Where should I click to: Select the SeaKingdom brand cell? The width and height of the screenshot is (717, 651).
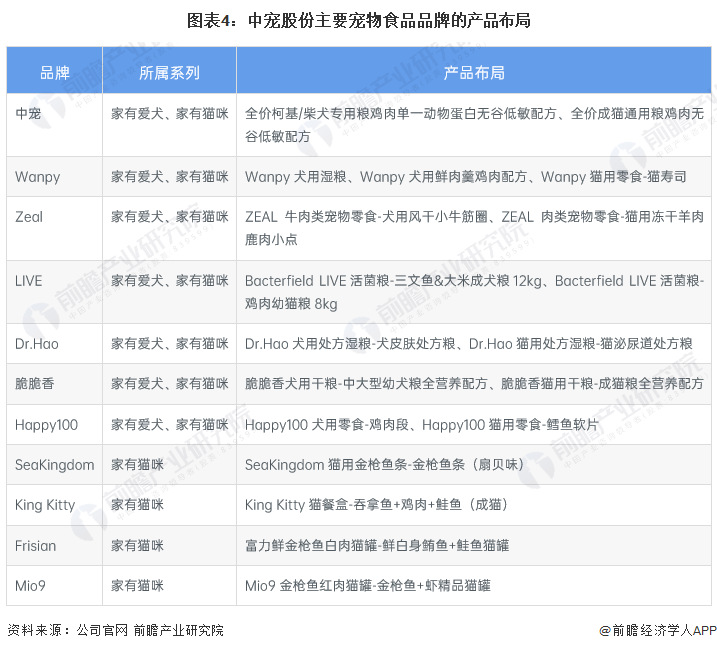point(54,464)
